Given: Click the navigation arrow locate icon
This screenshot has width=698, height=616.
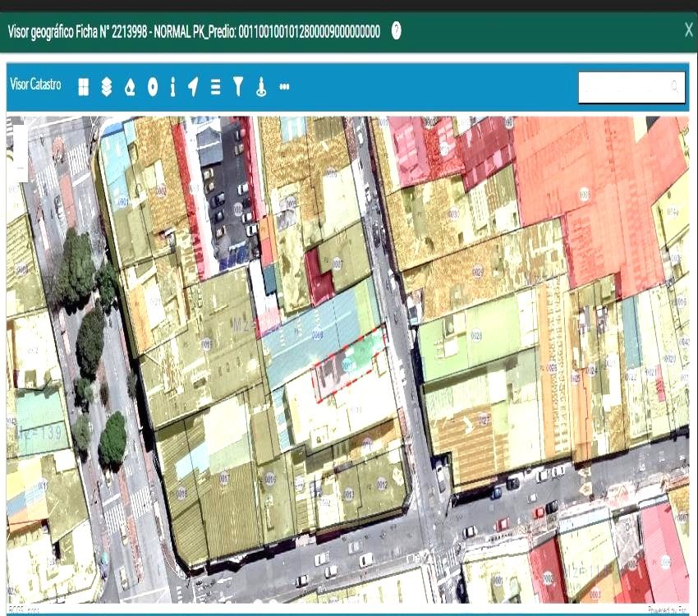Looking at the screenshot, I should coord(193,87).
